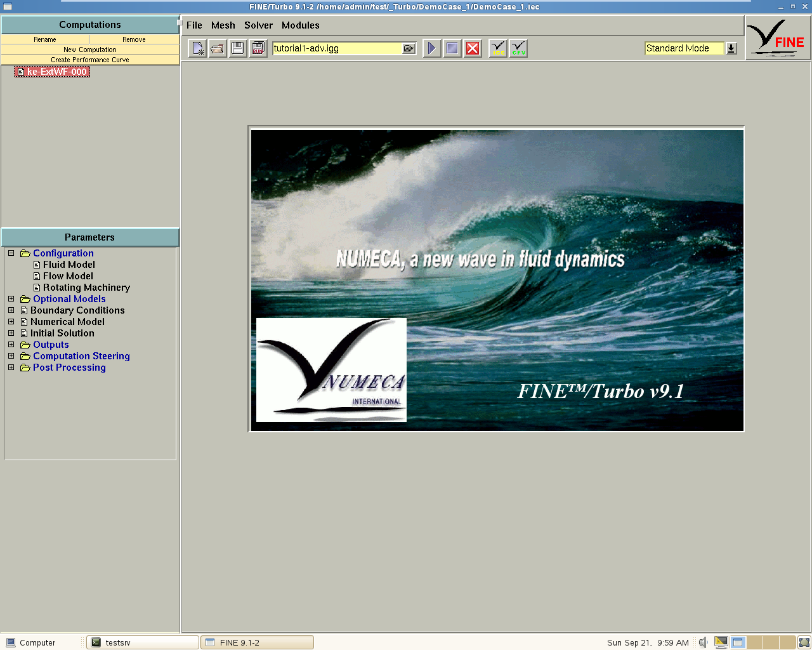The image size is (812, 650).
Task: Collapse the Configuration tree node
Action: pos(11,253)
